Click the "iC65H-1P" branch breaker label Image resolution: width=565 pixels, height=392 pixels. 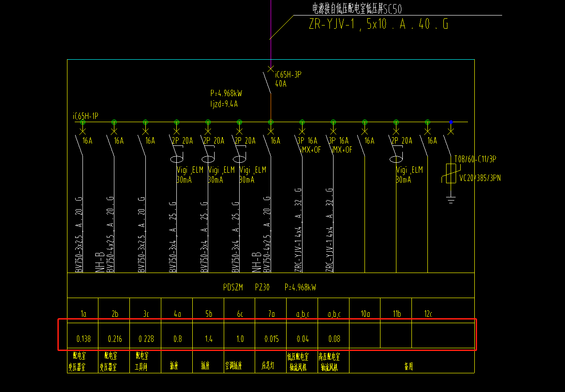pyautogui.click(x=86, y=116)
